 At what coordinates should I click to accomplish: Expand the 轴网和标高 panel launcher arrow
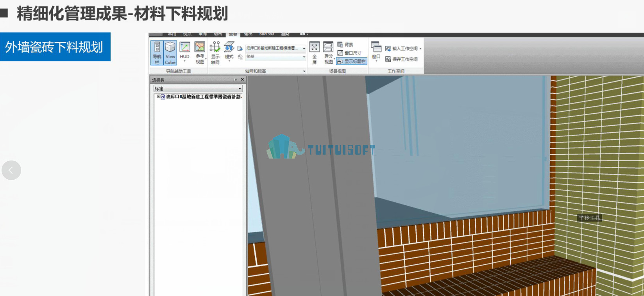304,71
